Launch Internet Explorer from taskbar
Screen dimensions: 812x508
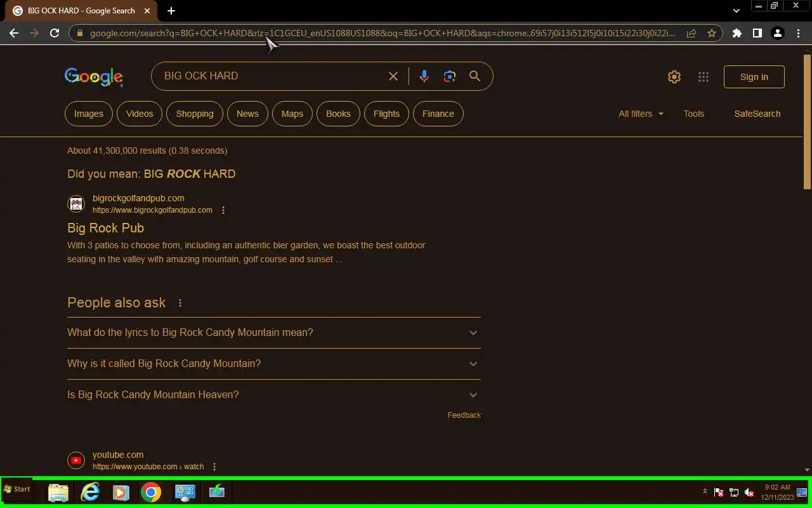pyautogui.click(x=90, y=492)
